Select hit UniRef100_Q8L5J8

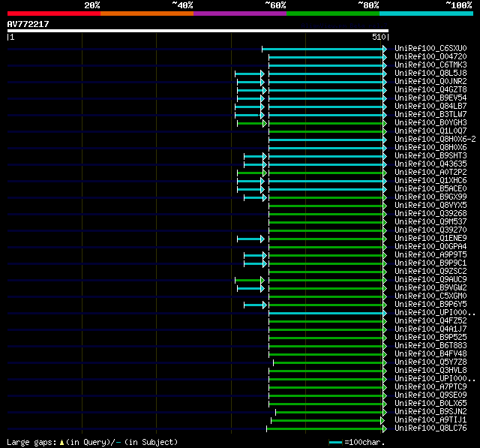pos(430,74)
